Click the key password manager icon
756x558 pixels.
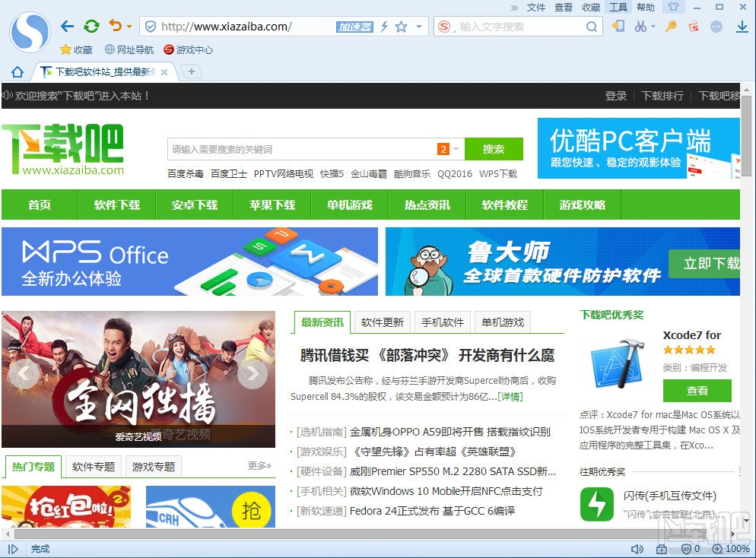tap(671, 27)
